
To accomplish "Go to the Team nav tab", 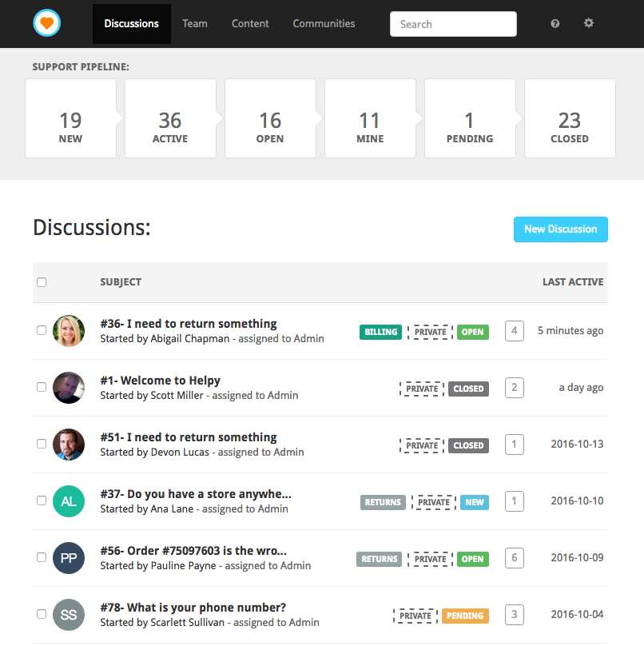I will (195, 23).
